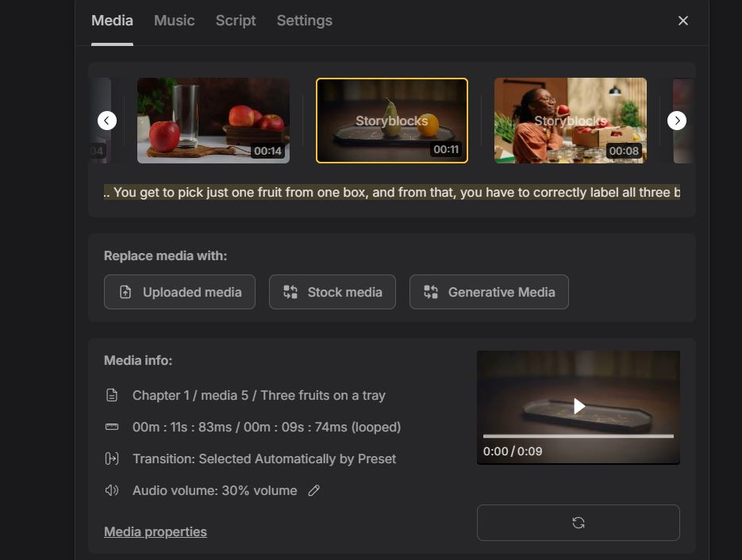Select the apples and glass thumbnail

pyautogui.click(x=213, y=121)
